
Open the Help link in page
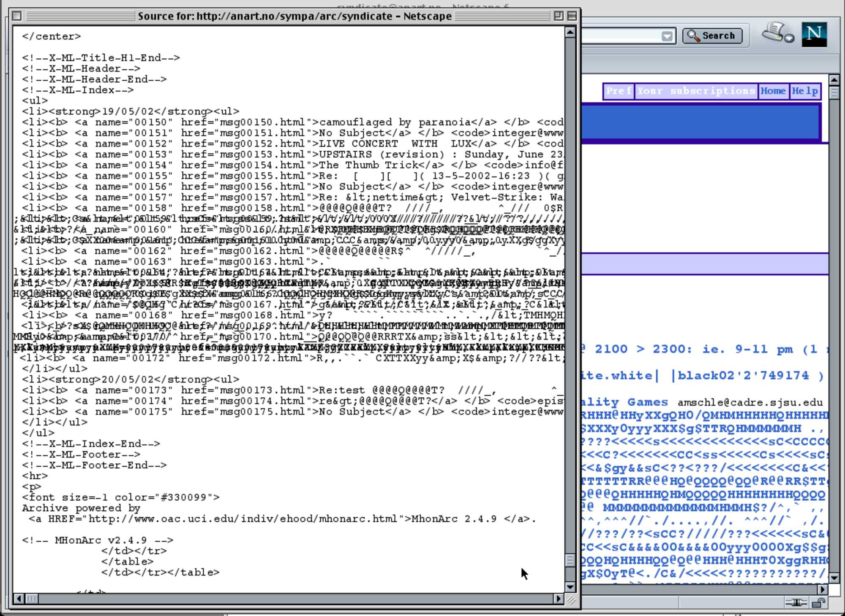[805, 91]
